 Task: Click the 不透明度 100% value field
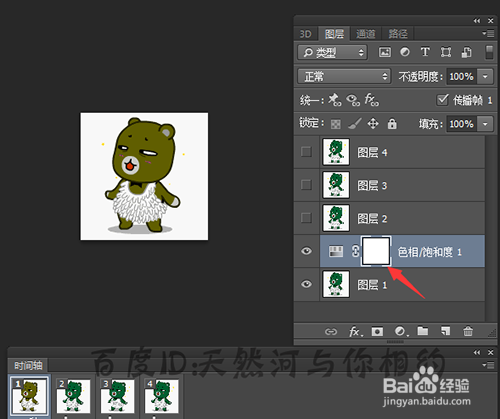click(x=462, y=76)
